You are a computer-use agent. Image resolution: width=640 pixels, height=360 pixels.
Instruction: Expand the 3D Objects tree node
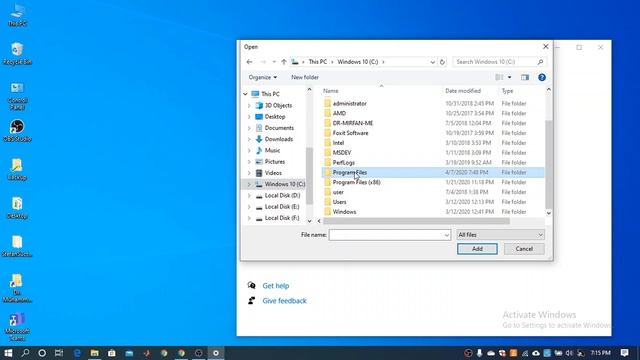[x=249, y=105]
